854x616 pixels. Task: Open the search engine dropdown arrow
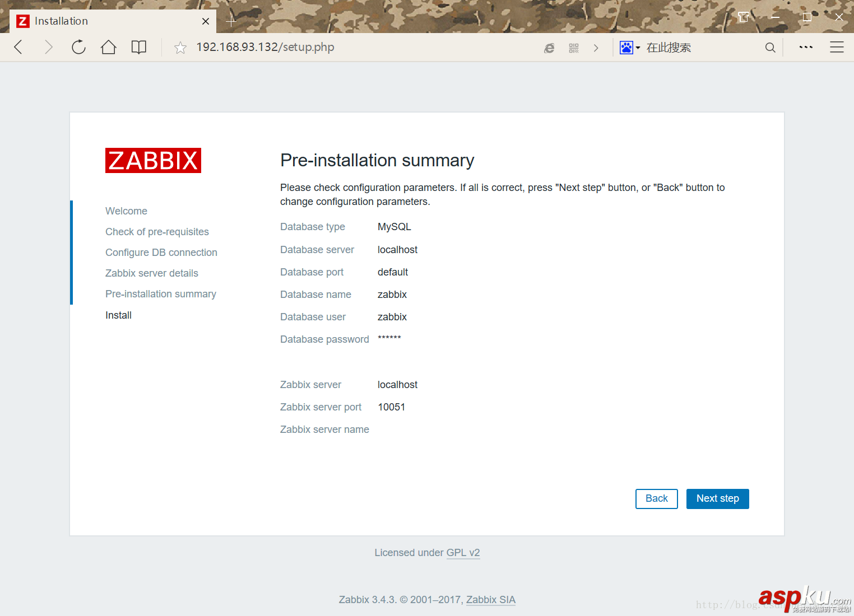637,48
